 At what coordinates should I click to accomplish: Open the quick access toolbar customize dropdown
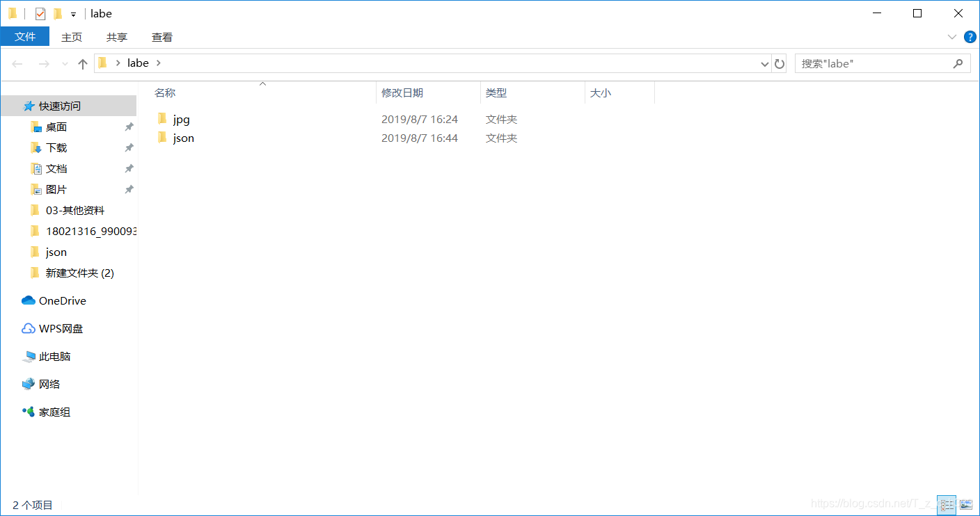click(x=72, y=13)
